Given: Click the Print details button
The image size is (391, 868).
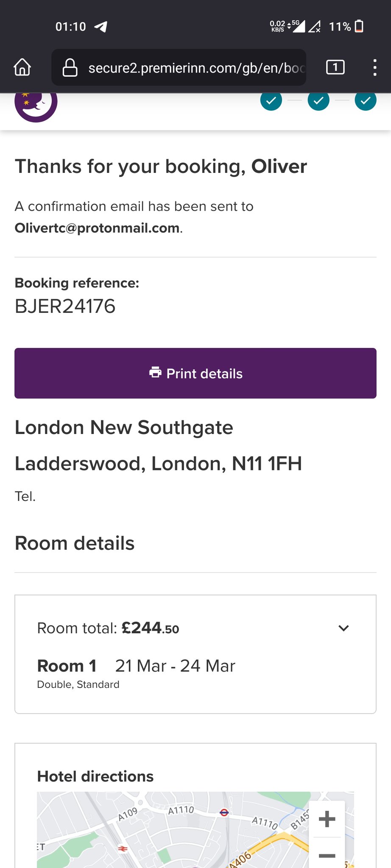Looking at the screenshot, I should [x=195, y=373].
